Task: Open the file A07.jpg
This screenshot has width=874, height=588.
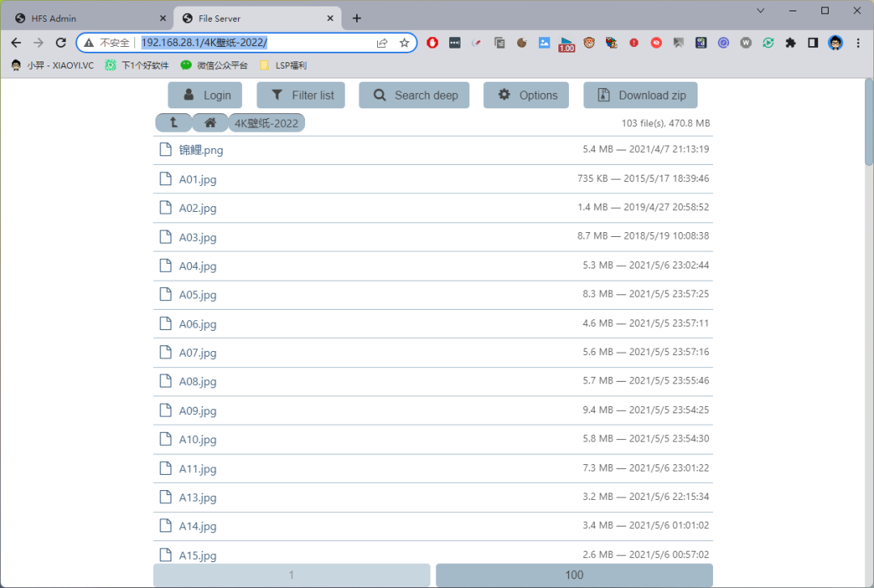Action: (x=198, y=353)
